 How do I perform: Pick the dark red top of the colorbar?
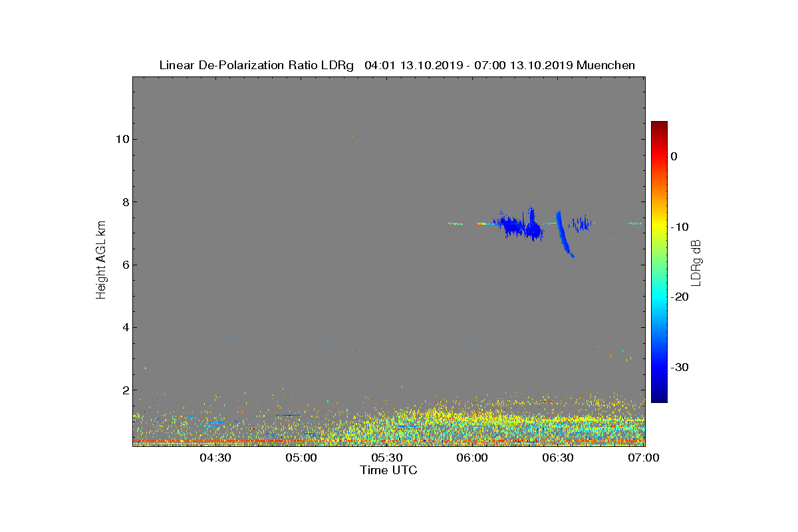(659, 126)
